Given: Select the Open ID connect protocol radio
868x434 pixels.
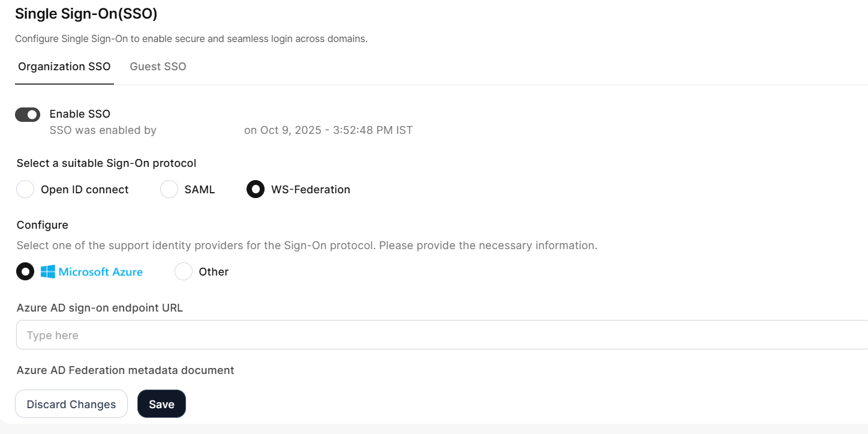Looking at the screenshot, I should pos(25,190).
